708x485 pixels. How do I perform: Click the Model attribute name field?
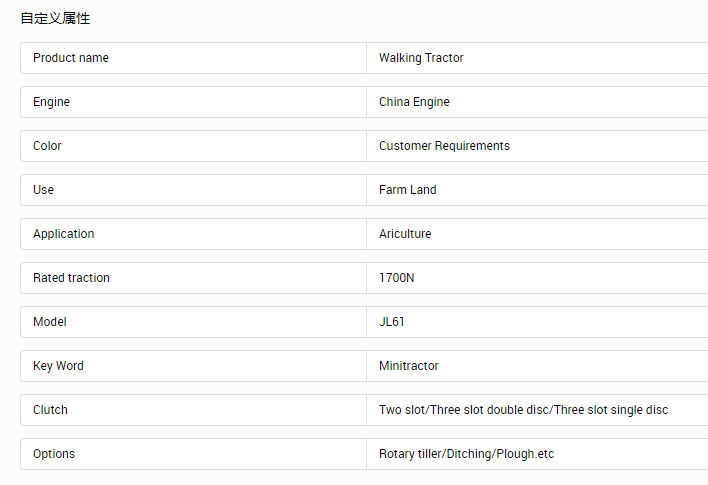click(x=193, y=322)
